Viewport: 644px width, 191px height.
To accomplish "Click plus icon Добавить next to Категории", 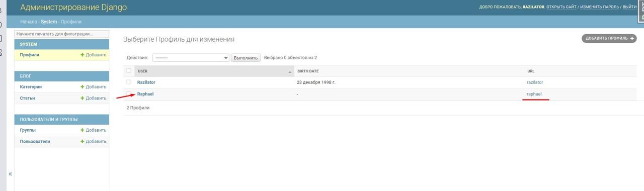I will pos(94,86).
